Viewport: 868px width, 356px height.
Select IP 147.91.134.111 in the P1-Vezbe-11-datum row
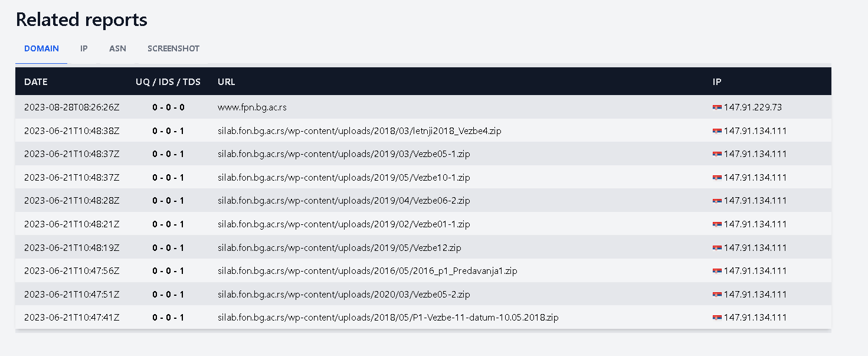click(x=755, y=318)
